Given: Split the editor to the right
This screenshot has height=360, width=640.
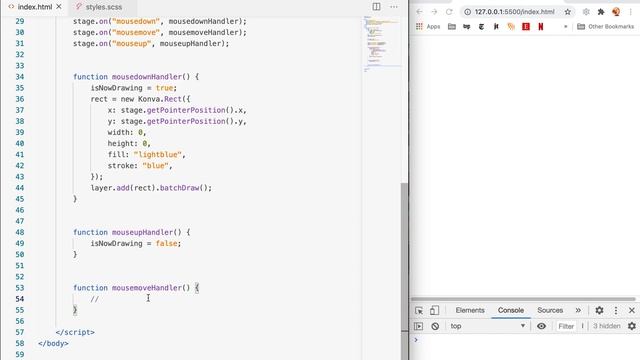Looking at the screenshot, I should click(x=376, y=7).
